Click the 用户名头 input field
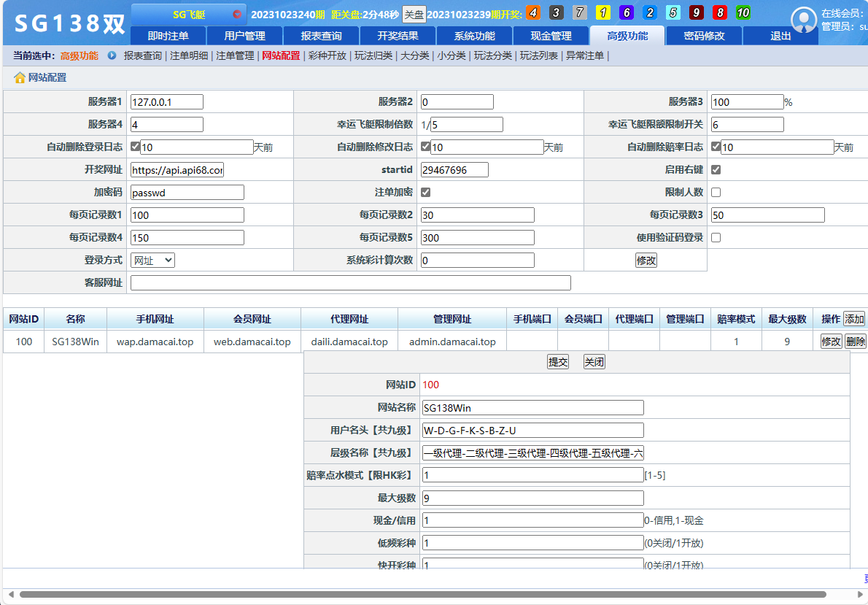Viewport: 868px width, 605px height. coord(532,431)
